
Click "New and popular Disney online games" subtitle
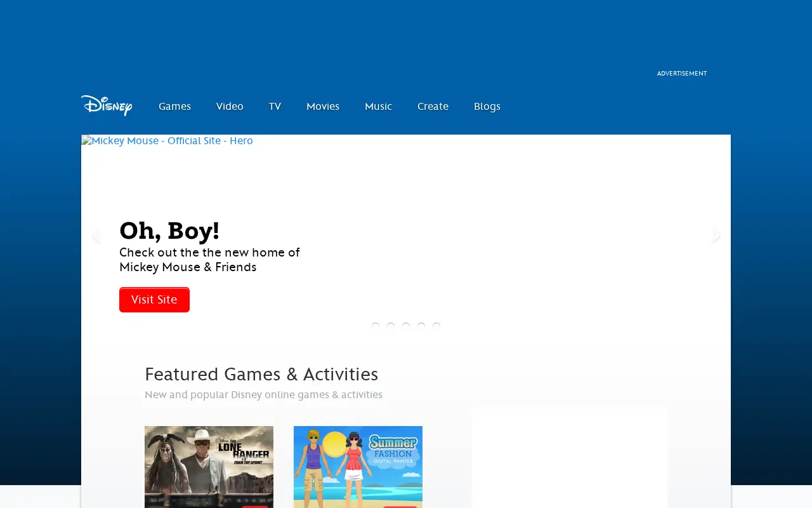click(x=263, y=395)
